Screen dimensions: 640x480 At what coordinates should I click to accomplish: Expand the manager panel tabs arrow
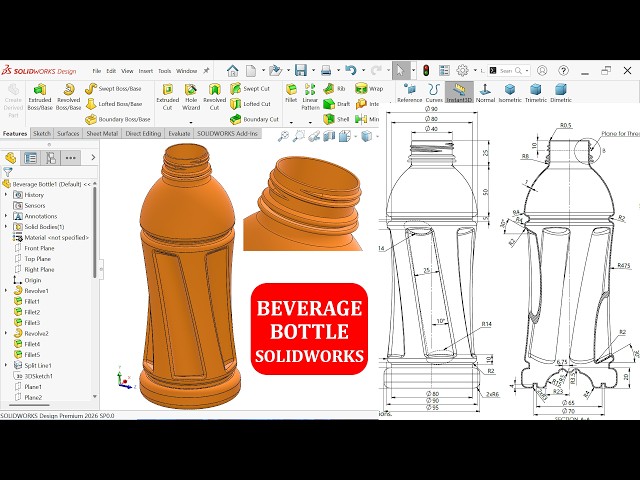pyautogui.click(x=93, y=158)
